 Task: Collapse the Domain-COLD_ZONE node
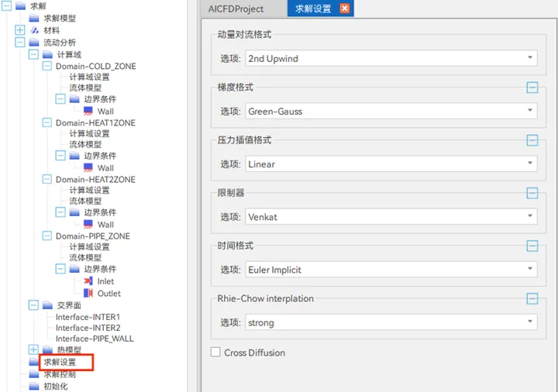47,66
